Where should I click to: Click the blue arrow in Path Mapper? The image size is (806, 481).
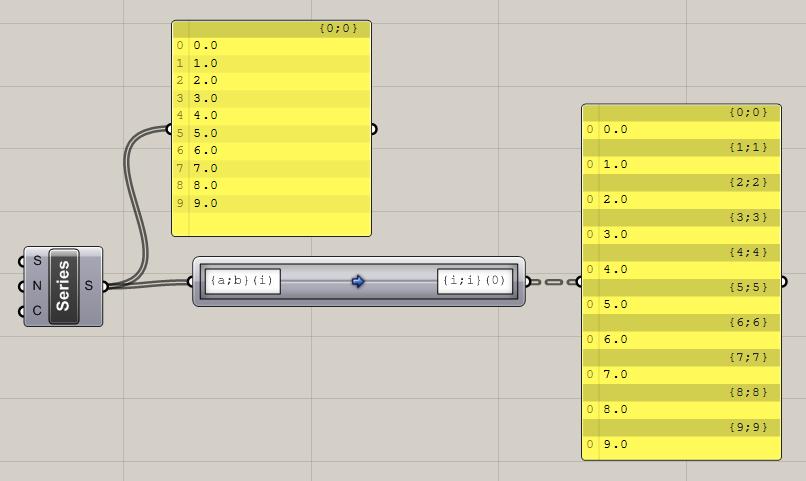point(358,281)
